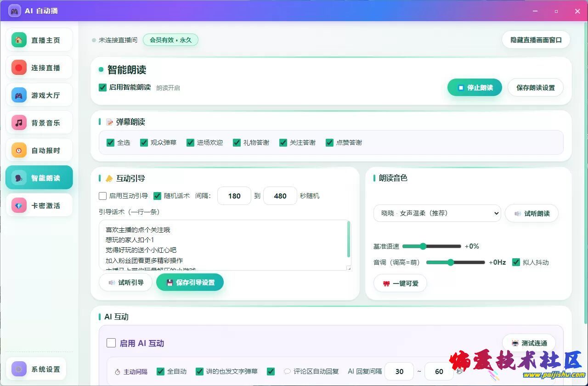This screenshot has width=588, height=386.
Task: Click the floppy disk icon on 保存引导设置
Action: click(x=170, y=283)
